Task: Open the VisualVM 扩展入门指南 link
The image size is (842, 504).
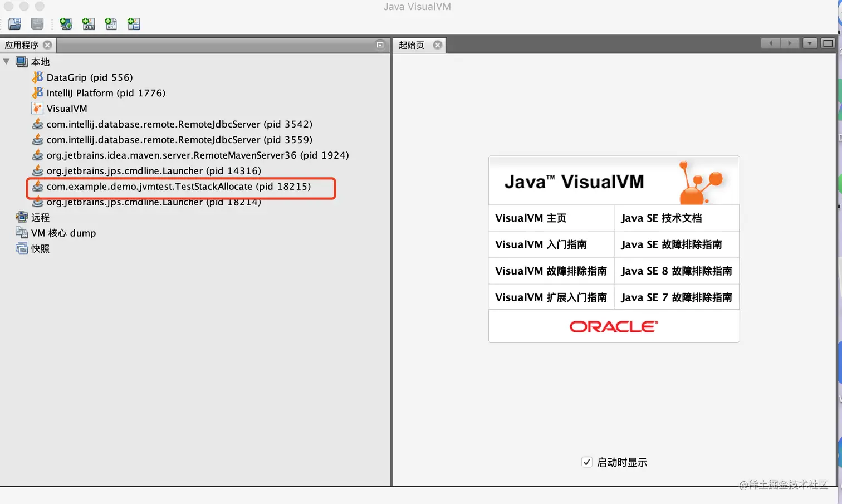Action: 551,297
